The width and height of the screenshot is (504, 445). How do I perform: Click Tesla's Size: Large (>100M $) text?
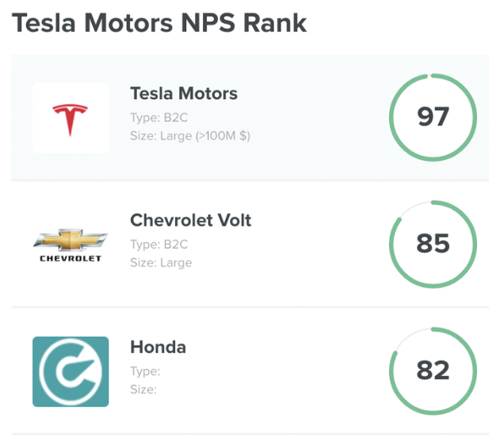point(190,136)
